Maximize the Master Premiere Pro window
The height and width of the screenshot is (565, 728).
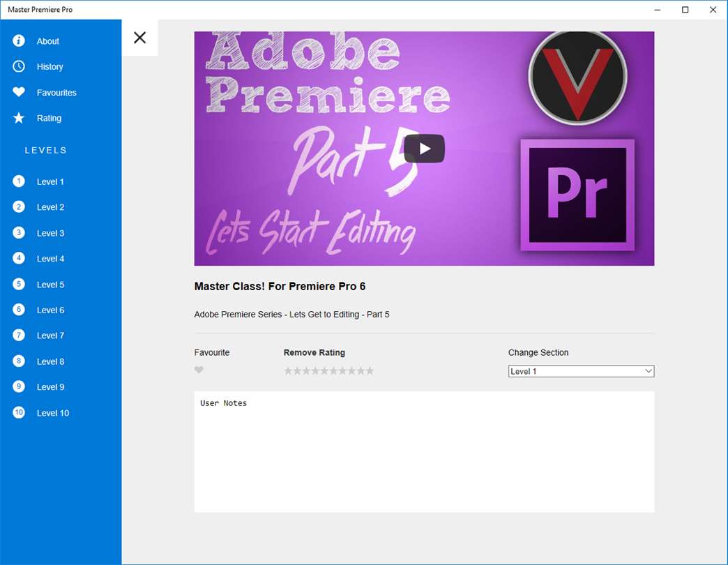685,10
